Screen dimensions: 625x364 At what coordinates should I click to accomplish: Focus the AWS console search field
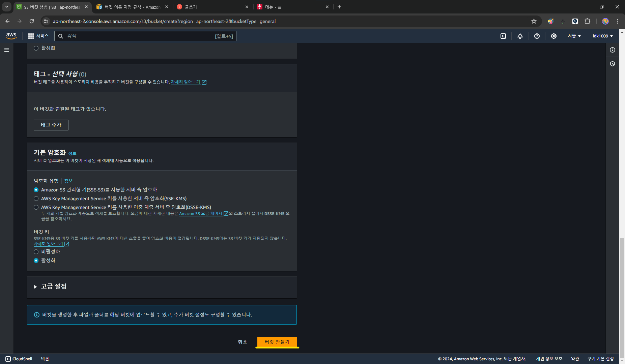145,36
